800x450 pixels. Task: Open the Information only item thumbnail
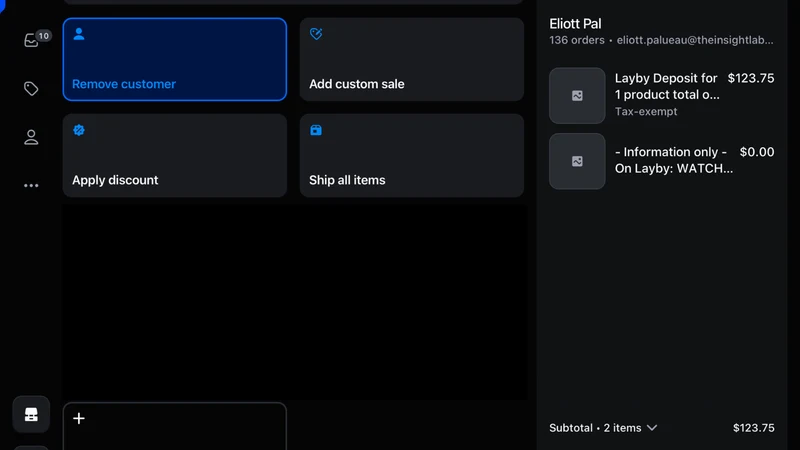click(577, 161)
